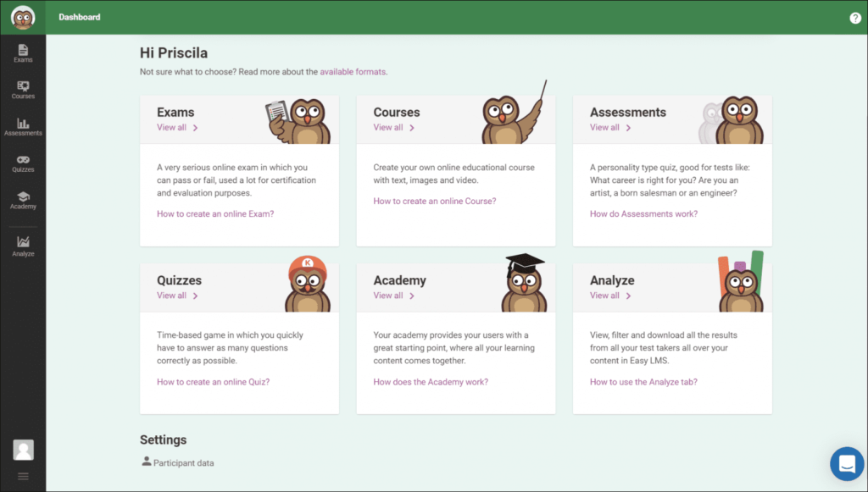868x492 pixels.
Task: Open the Exams section from the sidebar
Action: pos(22,53)
